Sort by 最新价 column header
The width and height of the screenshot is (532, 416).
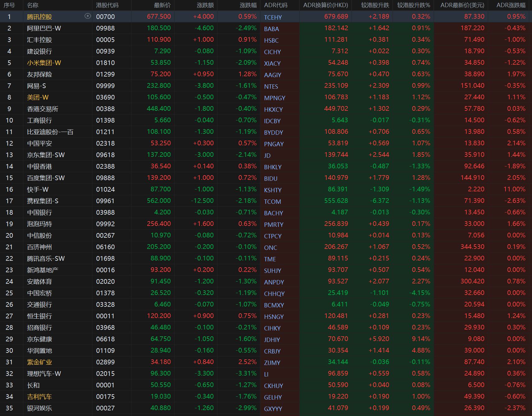(162, 5)
